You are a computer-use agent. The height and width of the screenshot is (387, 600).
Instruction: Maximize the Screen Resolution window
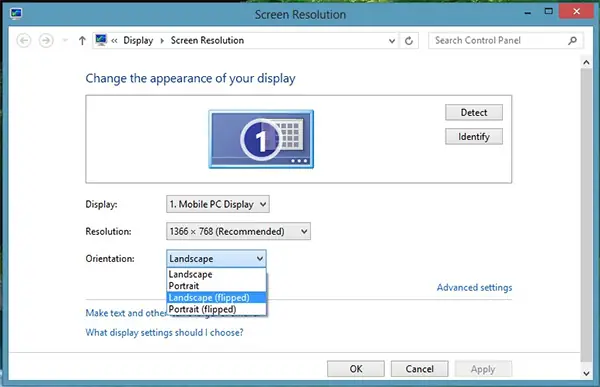click(548, 11)
